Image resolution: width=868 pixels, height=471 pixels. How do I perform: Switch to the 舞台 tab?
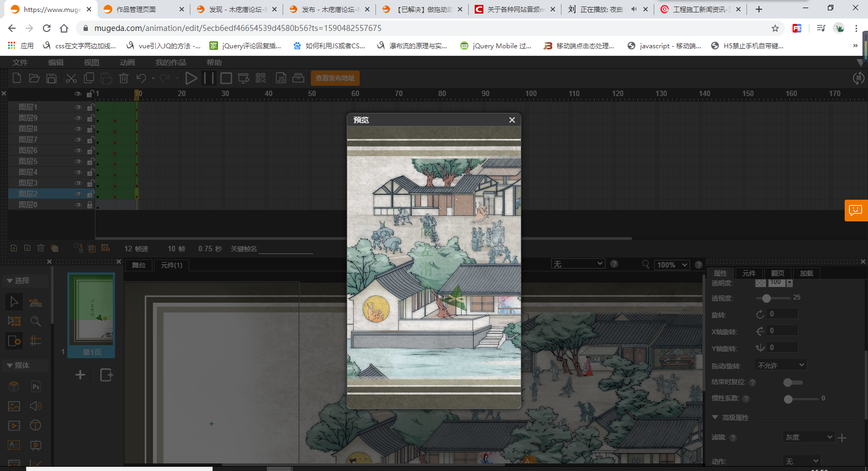[x=139, y=265]
